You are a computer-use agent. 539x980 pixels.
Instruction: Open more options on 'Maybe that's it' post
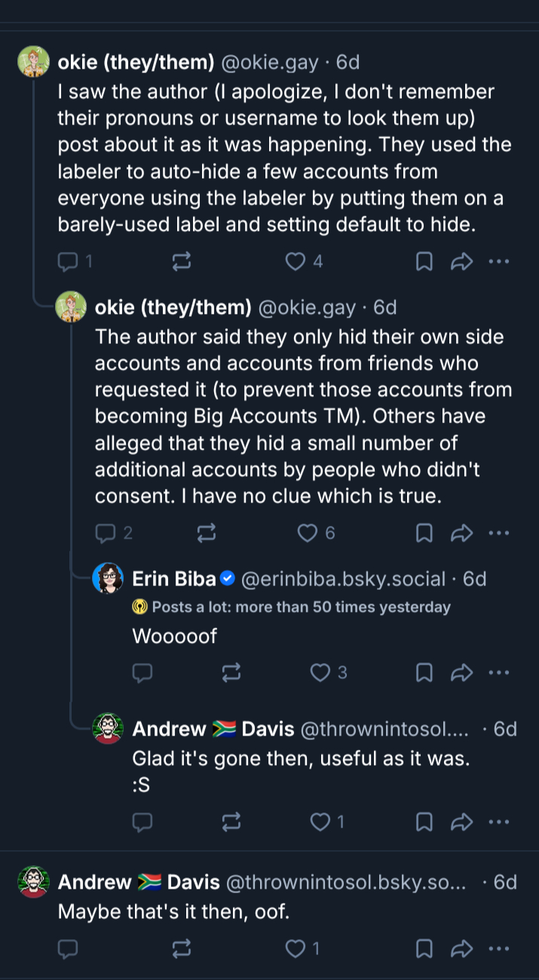pos(498,948)
